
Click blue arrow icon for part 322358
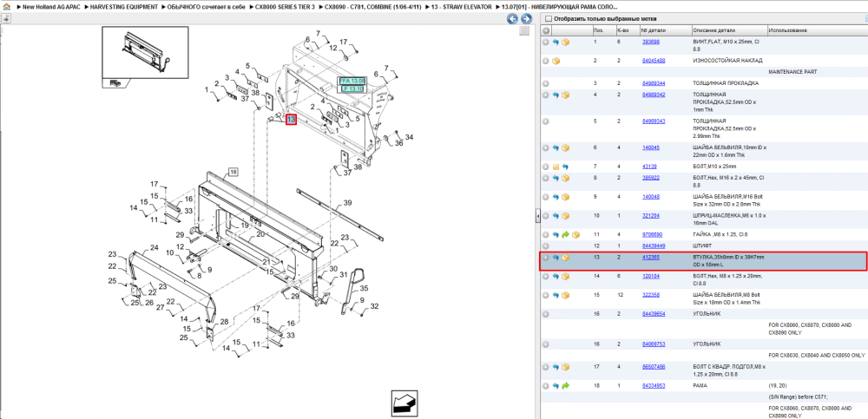(x=556, y=295)
